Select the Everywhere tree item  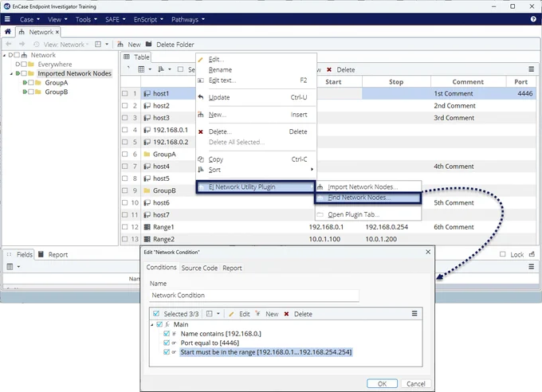click(55, 65)
